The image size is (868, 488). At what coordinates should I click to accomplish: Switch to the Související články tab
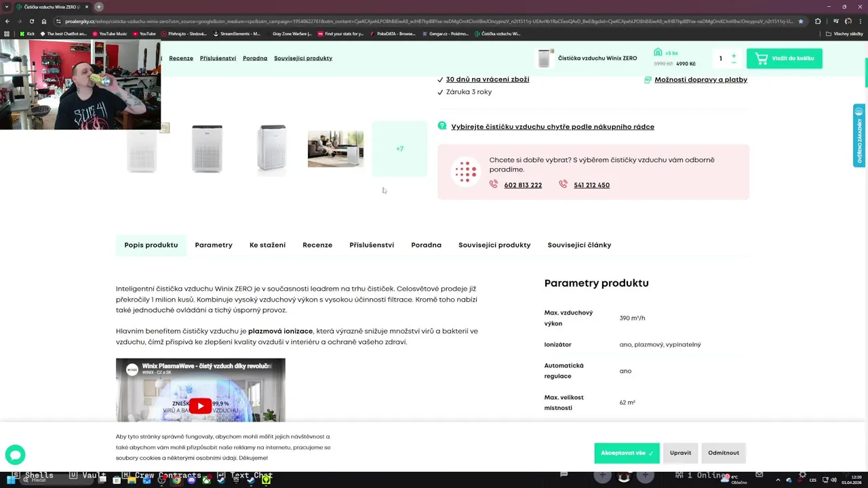[579, 245]
